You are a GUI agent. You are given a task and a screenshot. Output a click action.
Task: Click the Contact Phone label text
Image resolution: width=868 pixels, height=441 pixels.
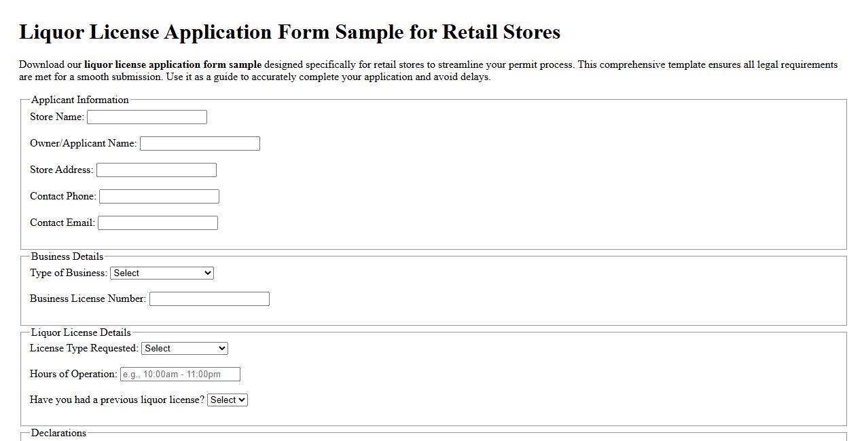pyautogui.click(x=62, y=196)
